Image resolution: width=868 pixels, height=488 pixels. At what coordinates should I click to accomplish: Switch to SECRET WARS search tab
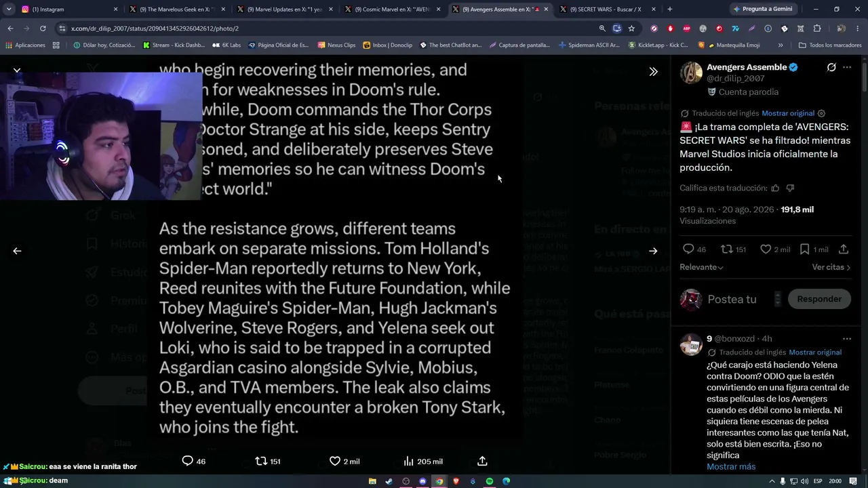[x=608, y=9]
